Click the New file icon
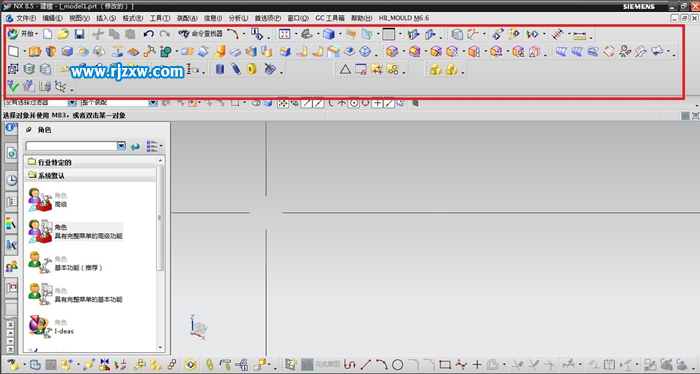 [x=47, y=34]
